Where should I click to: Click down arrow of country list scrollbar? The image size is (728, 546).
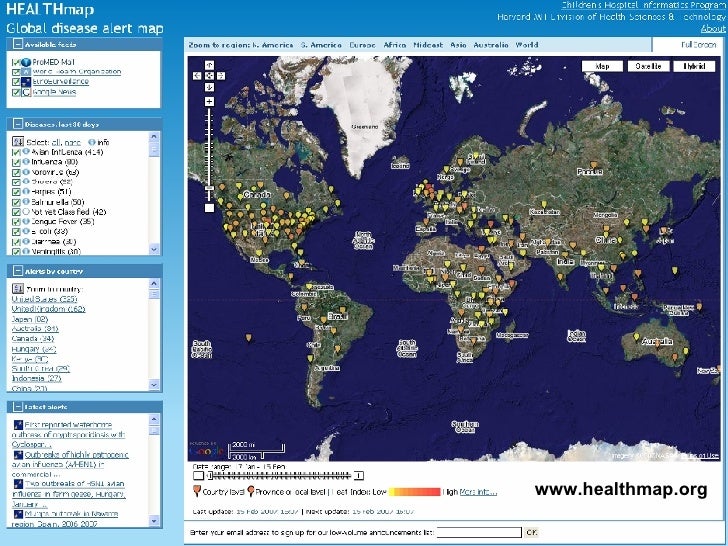tap(154, 385)
